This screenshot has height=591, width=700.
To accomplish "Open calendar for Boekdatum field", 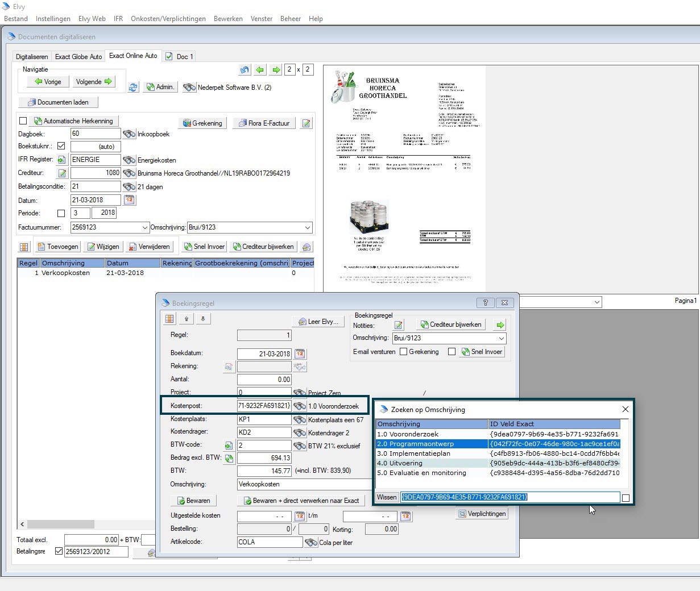I will pyautogui.click(x=300, y=353).
